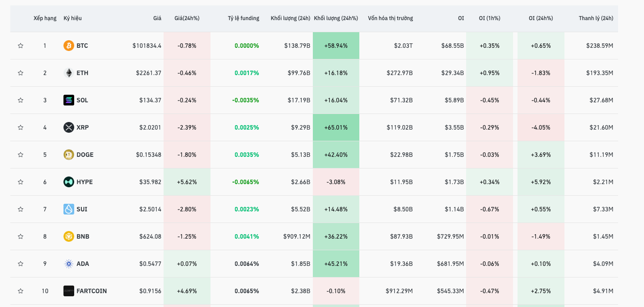This screenshot has height=307, width=644.
Task: Sort by Tỷ lệ funding column
Action: (x=243, y=18)
